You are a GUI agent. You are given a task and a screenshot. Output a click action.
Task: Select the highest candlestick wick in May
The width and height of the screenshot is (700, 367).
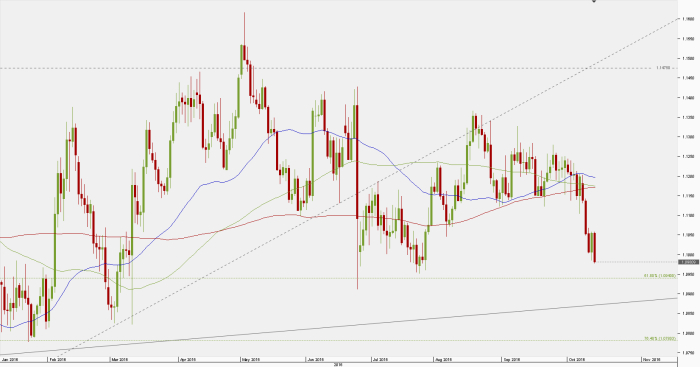(x=244, y=29)
